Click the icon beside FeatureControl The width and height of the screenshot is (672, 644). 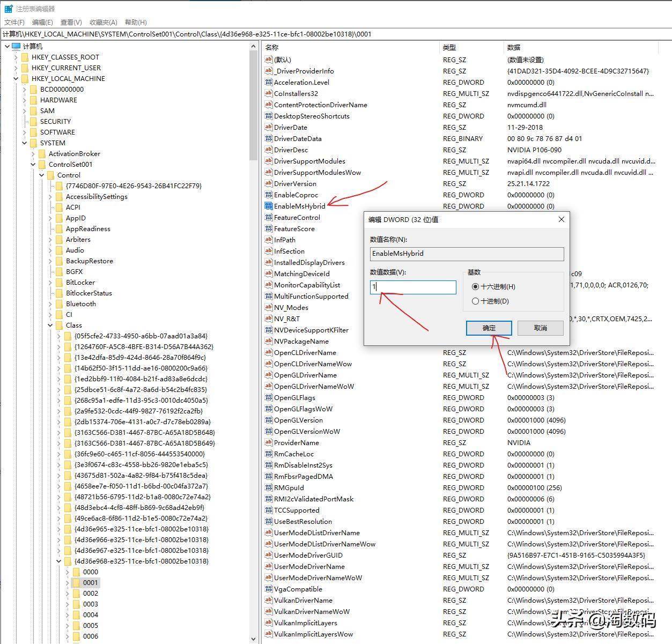pos(269,217)
